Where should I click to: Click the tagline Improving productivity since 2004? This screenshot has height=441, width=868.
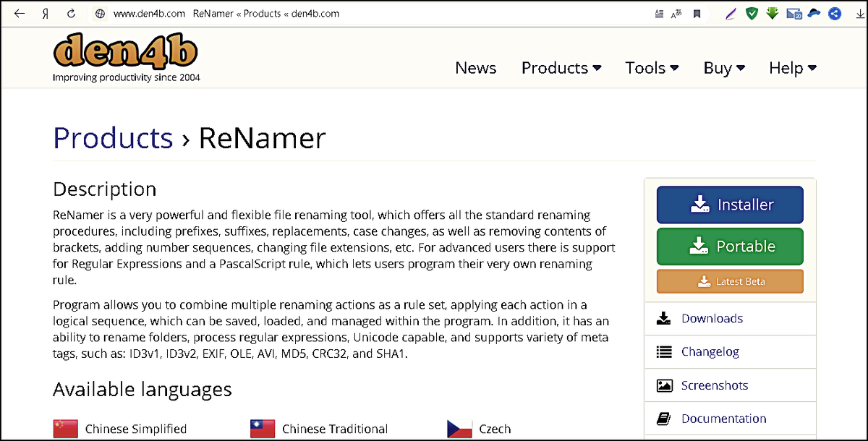click(x=127, y=77)
